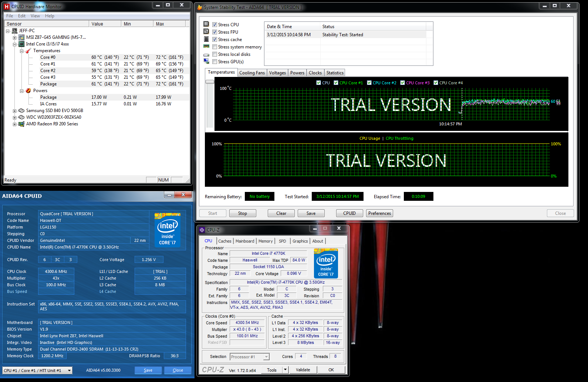Hide CPU Core #1 from temperature graph

[336, 82]
